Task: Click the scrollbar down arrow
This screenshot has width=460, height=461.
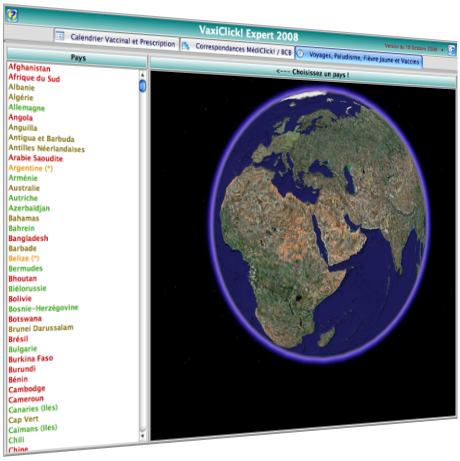Action: pos(143,436)
